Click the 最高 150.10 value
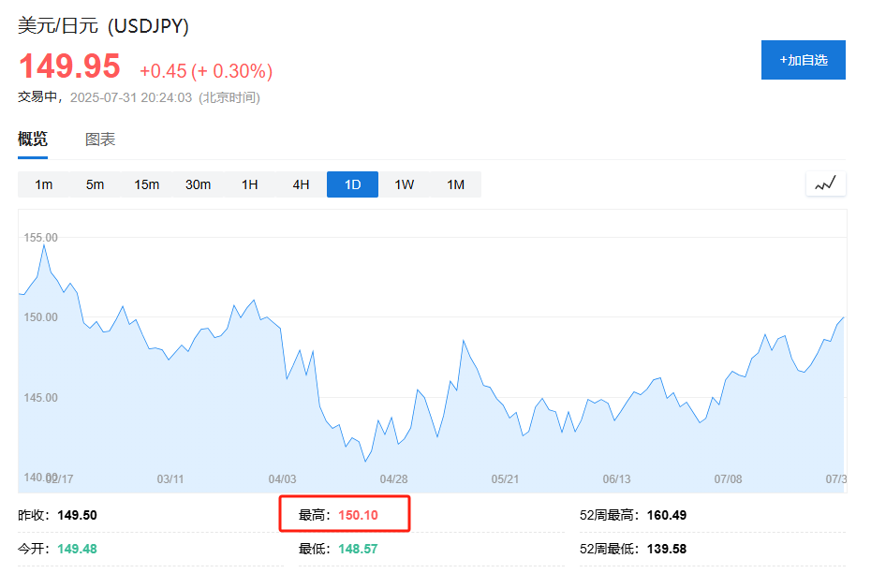Screen dimensions: 871x588 (x=358, y=515)
